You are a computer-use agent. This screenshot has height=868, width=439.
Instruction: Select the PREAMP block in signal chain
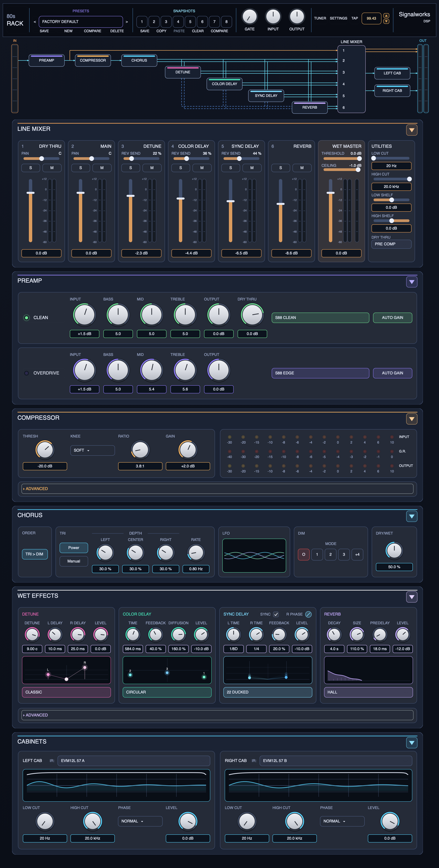[x=46, y=60]
